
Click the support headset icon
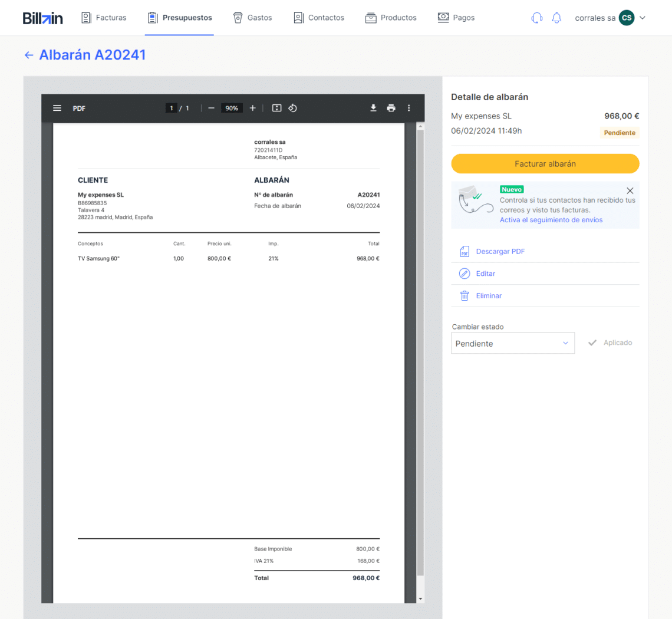click(536, 18)
